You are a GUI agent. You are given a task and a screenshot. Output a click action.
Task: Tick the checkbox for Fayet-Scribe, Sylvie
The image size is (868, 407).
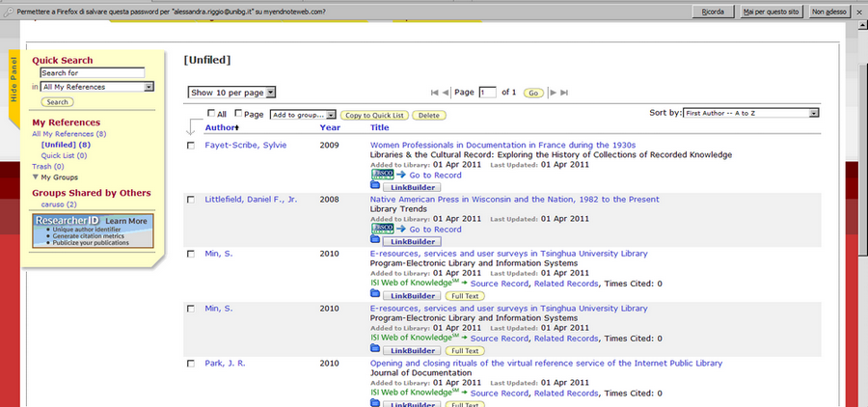191,146
